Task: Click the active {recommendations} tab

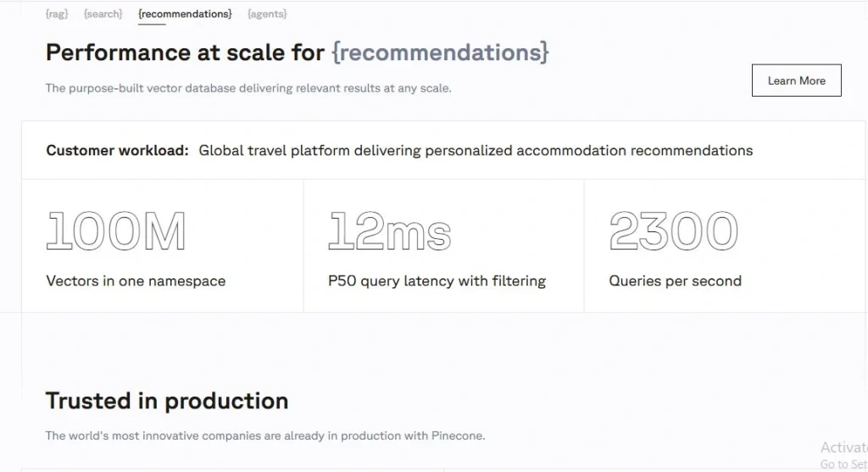Action: (x=185, y=14)
